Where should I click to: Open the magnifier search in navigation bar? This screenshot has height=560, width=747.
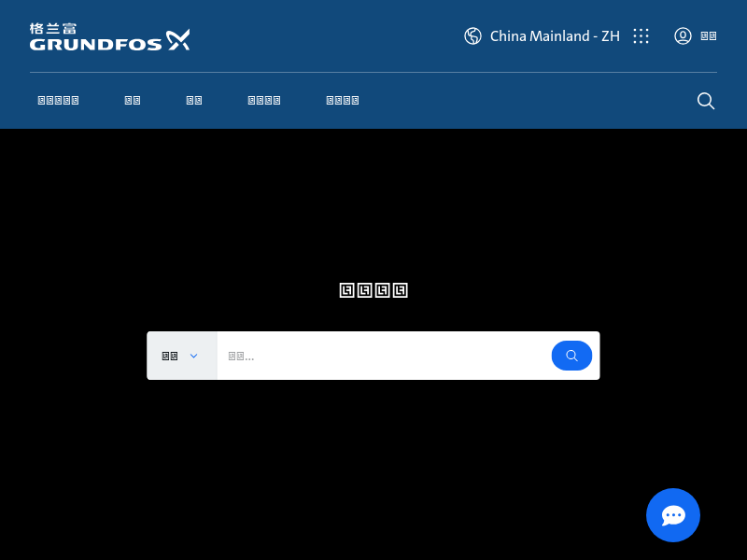[x=706, y=101]
